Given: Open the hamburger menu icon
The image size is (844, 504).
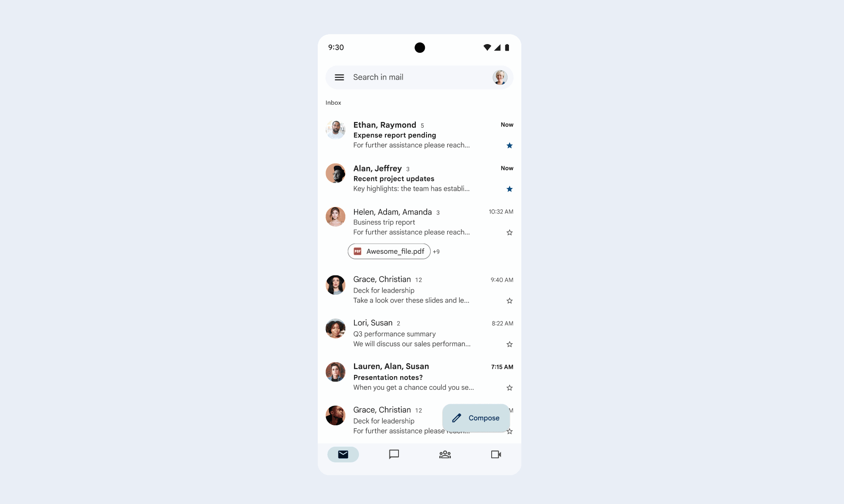Looking at the screenshot, I should (339, 77).
